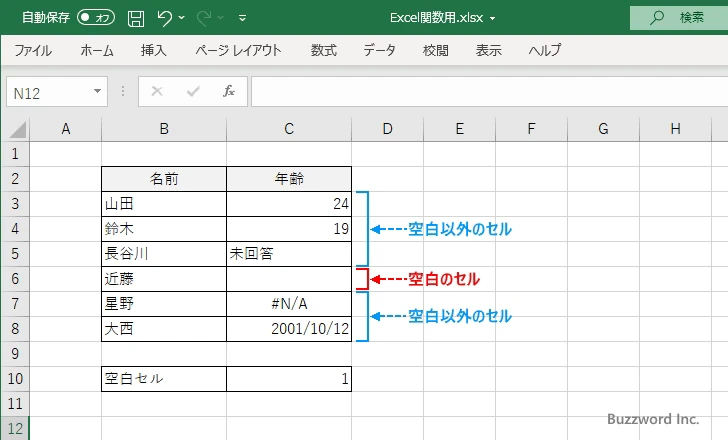Select column E header
Screen dimensions: 728x440
460,129
